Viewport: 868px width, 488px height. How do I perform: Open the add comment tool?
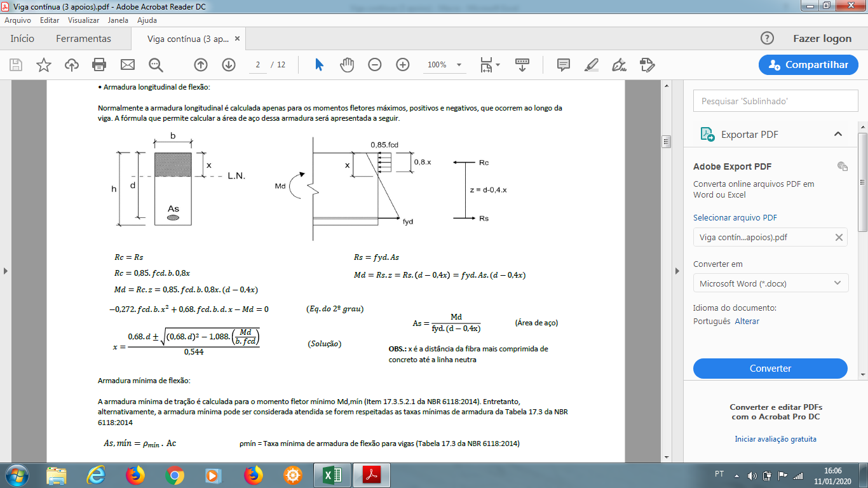[x=563, y=65]
